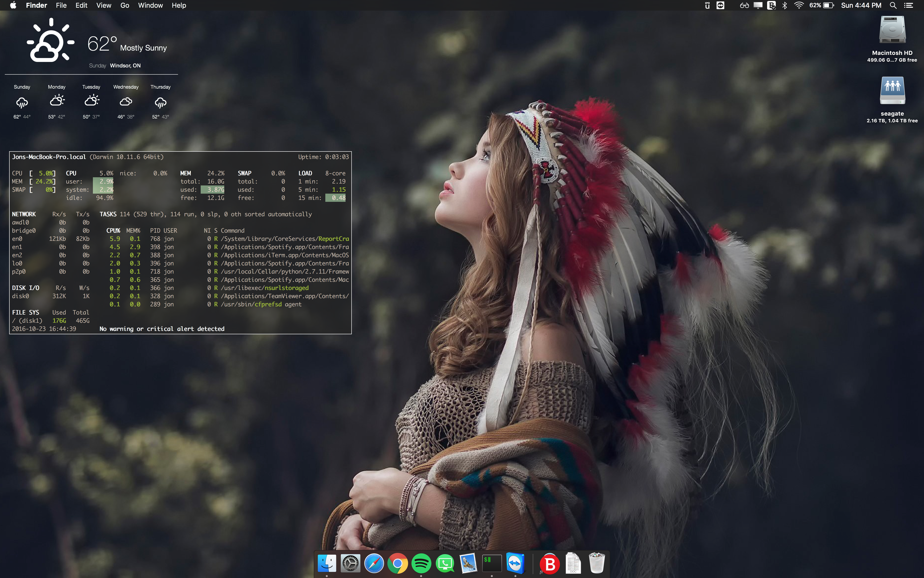
Task: Open the Window menu
Action: [150, 5]
